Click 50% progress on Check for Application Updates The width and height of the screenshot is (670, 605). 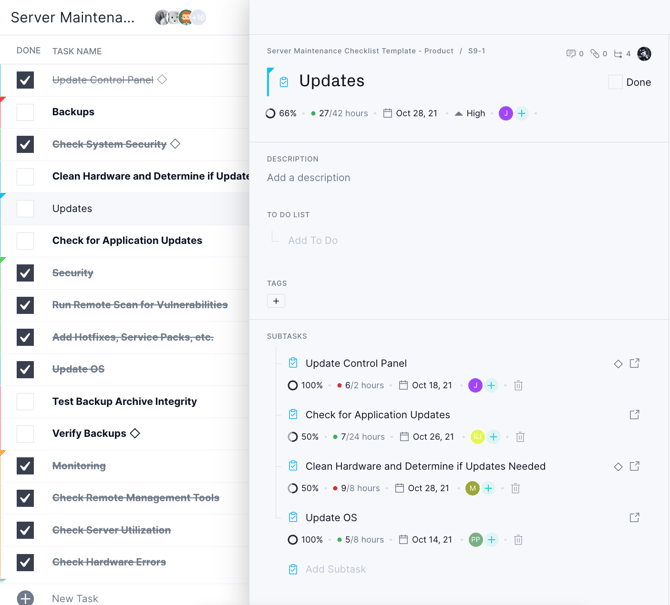[x=303, y=437]
